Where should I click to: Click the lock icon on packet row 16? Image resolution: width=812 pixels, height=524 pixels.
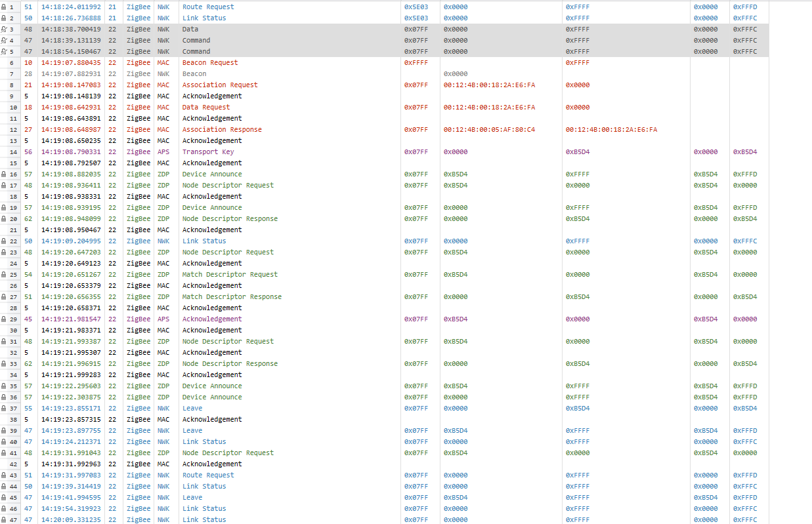4,174
